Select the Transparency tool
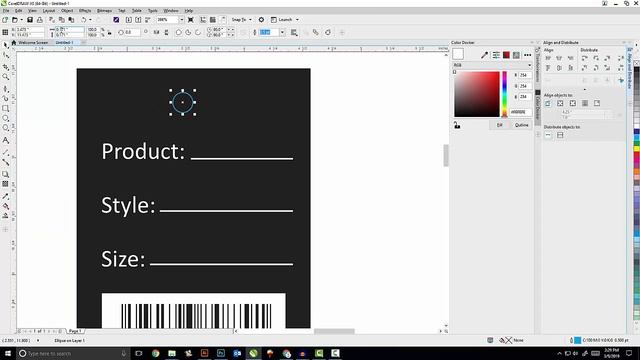Viewport: 640px width, 360px height. (x=5, y=184)
